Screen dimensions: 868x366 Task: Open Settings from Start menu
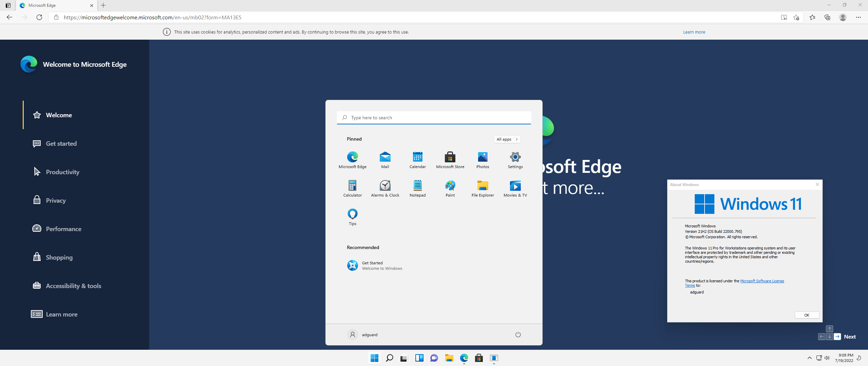(515, 160)
